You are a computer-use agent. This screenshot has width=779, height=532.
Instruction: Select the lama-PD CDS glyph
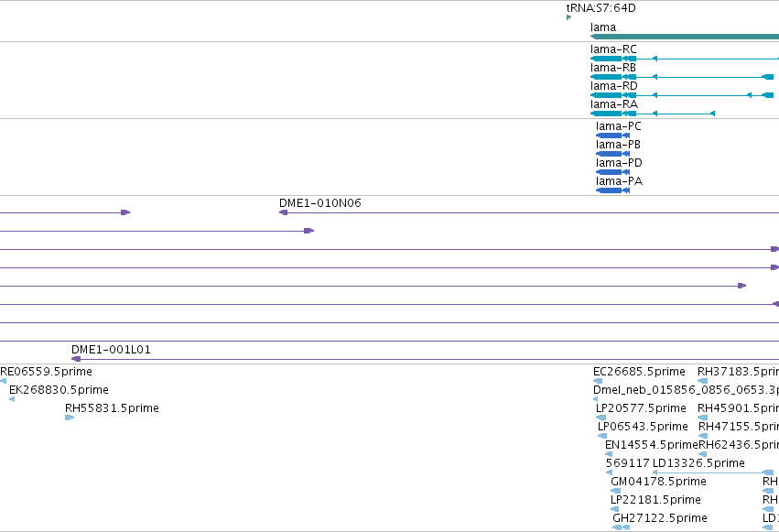pyautogui.click(x=612, y=172)
